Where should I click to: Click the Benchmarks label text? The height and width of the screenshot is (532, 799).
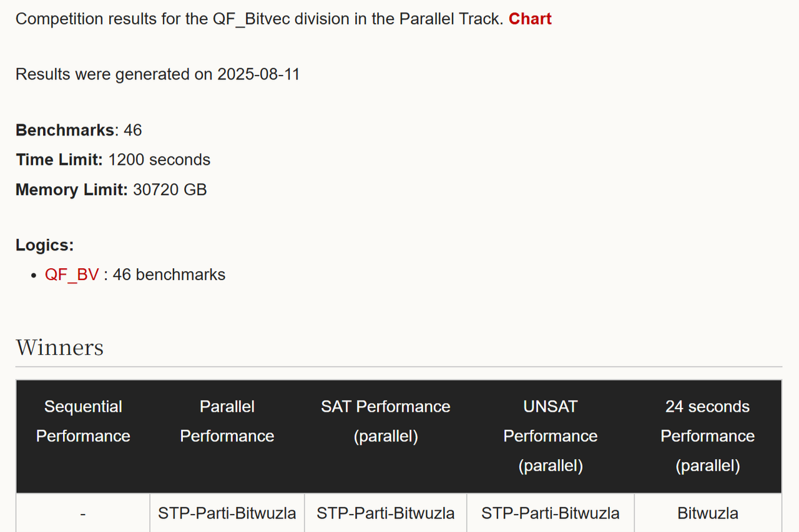pos(65,130)
